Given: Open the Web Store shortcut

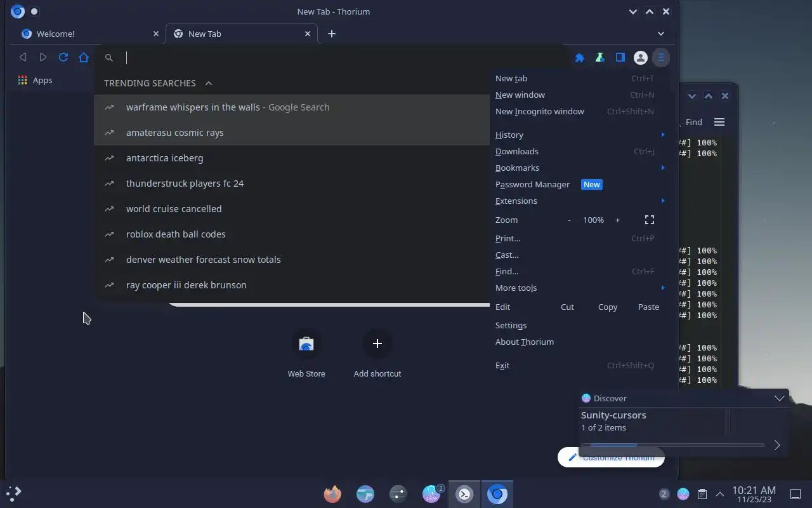Looking at the screenshot, I should [x=306, y=354].
